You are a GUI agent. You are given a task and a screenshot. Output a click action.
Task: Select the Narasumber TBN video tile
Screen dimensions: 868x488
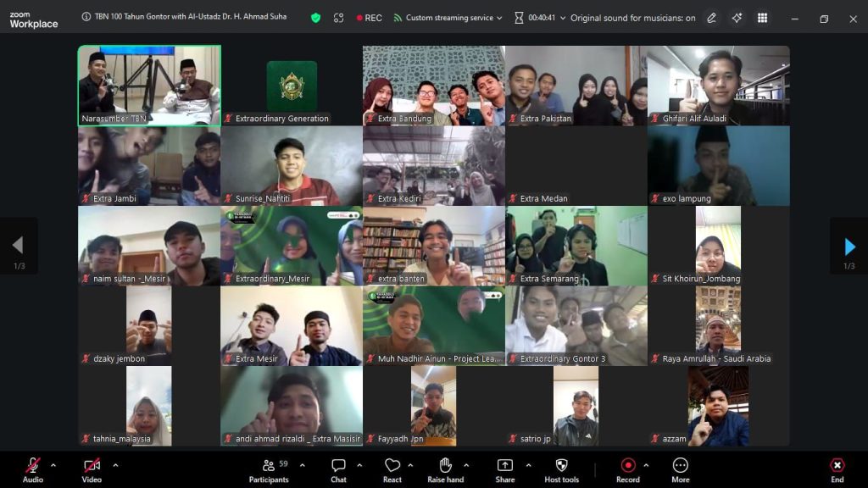149,86
